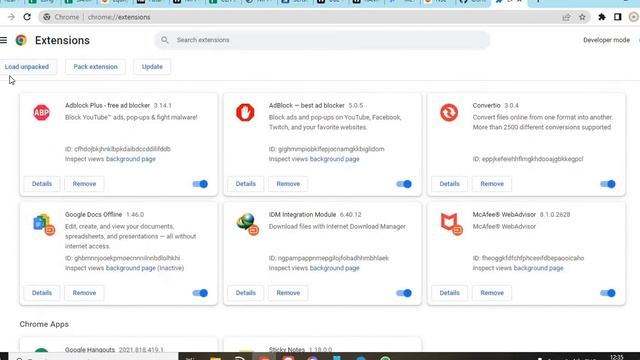Open Details for McAfee WebAdvisor
Screen dimensions: 640x360
click(x=449, y=293)
